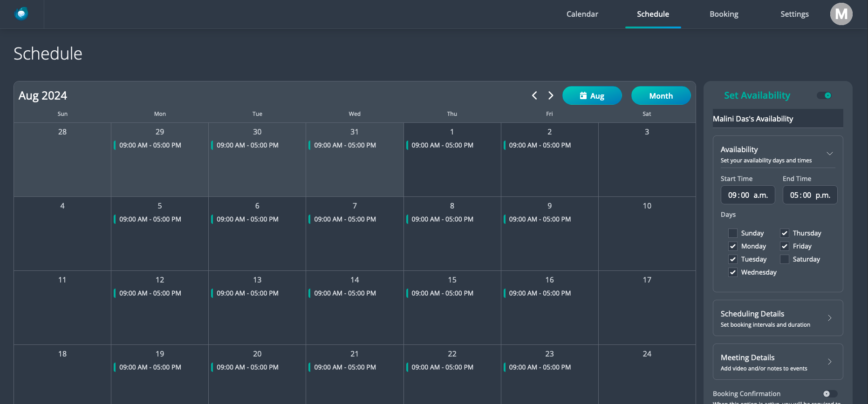
Task: Select the availability slot on Thursday 8
Action: click(452, 219)
